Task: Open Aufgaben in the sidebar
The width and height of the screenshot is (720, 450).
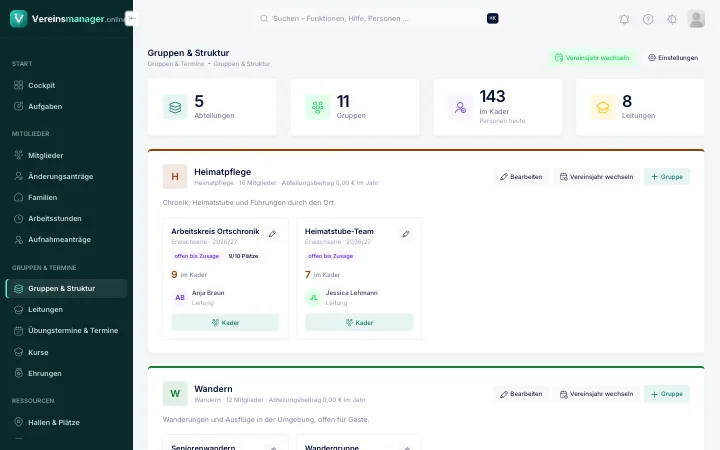Action: click(67, 107)
